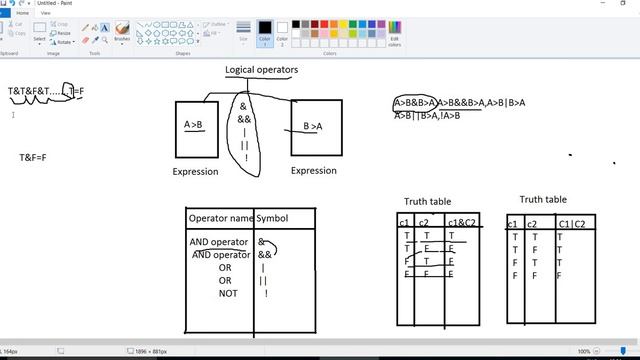640x360 pixels.
Task: Choose the Rectangle shape
Action: pyautogui.click(x=165, y=25)
